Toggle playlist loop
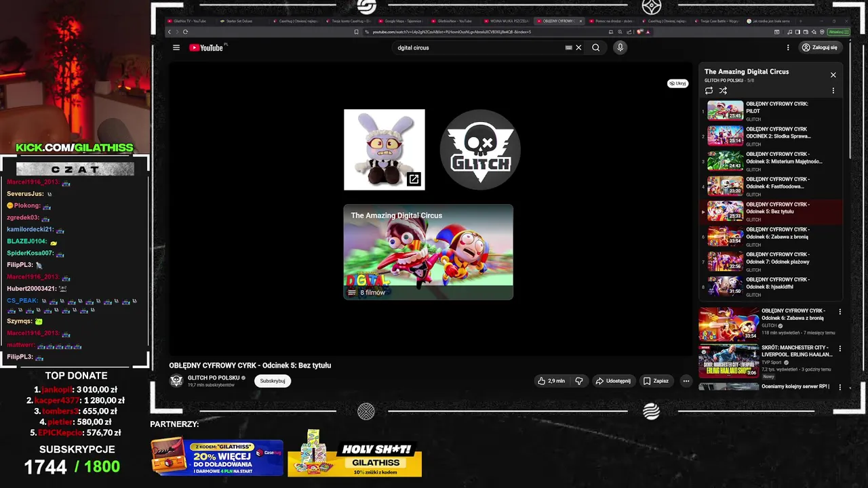 pos(709,91)
